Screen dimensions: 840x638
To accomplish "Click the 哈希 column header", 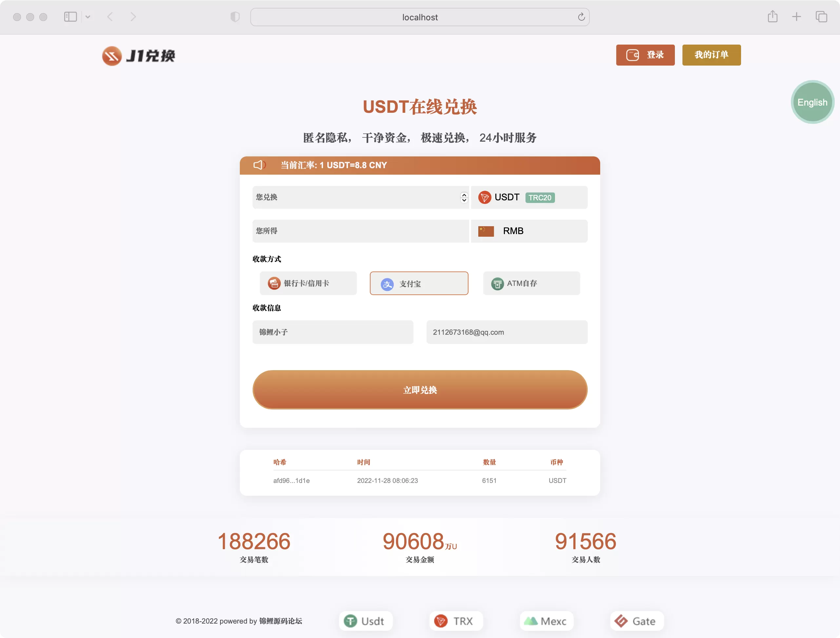I will 279,462.
